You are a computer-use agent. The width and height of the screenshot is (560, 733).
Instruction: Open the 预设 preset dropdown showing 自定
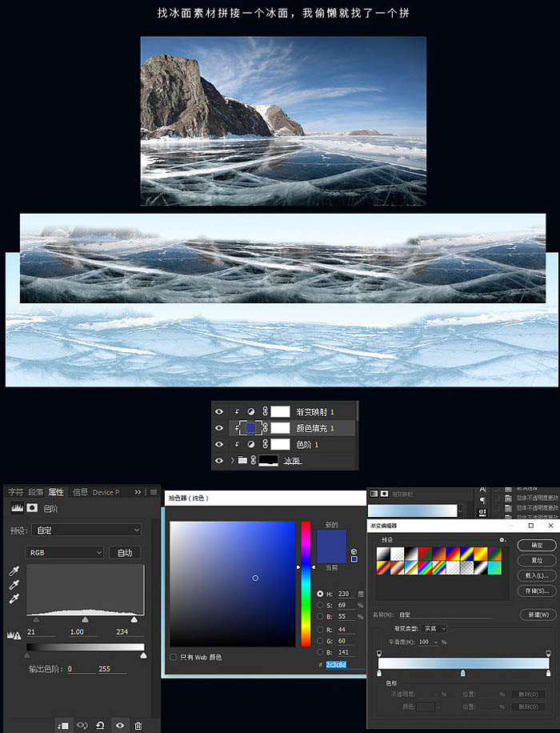click(x=86, y=530)
